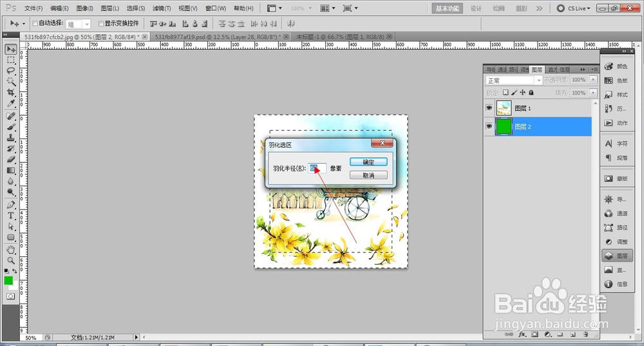Enable the 显示变换控件 checkbox
This screenshot has width=644, height=346.
[101, 23]
